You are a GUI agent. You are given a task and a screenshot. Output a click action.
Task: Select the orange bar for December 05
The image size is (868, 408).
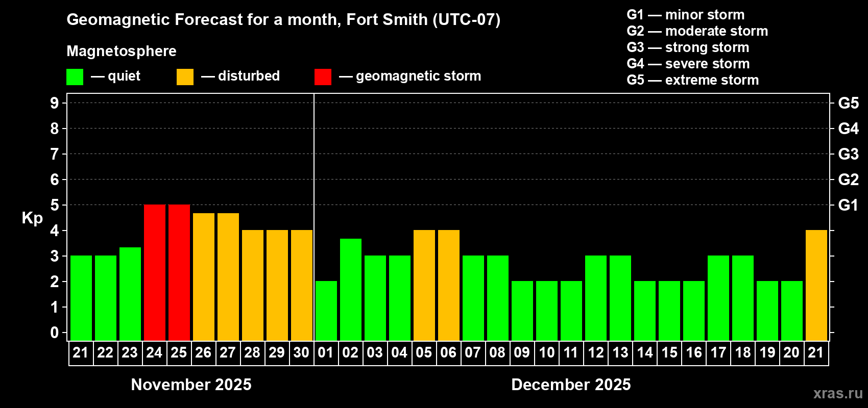(x=424, y=285)
